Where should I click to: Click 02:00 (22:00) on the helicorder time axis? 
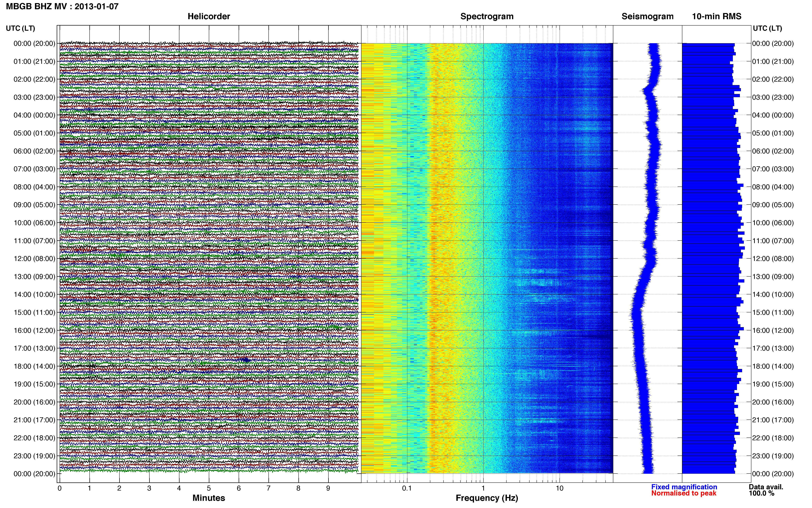point(34,79)
